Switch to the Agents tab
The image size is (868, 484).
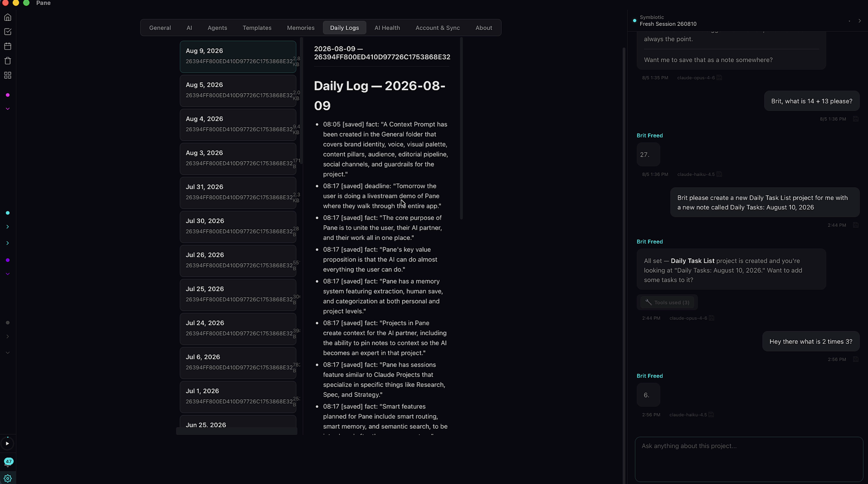(x=217, y=28)
